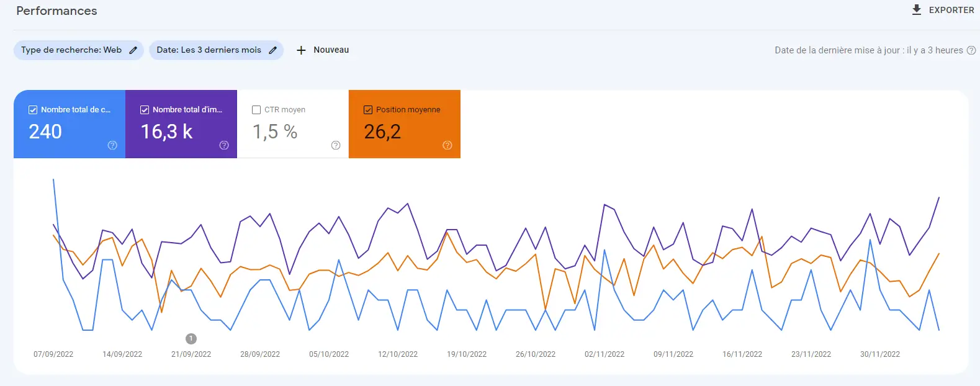Click the 14/09/2022 axis label

[122, 354]
